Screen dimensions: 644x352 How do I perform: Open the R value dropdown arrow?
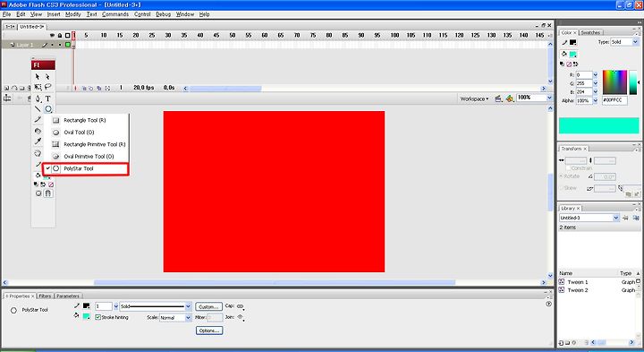595,75
